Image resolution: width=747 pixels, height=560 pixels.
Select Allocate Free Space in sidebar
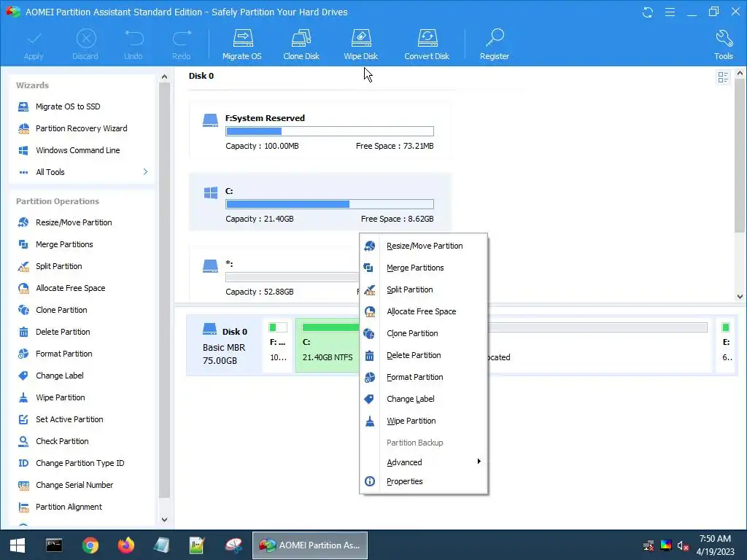[x=61, y=288]
